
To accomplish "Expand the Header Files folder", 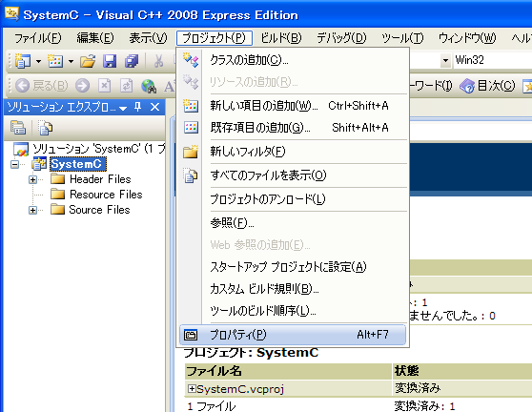I will pyautogui.click(x=32, y=179).
